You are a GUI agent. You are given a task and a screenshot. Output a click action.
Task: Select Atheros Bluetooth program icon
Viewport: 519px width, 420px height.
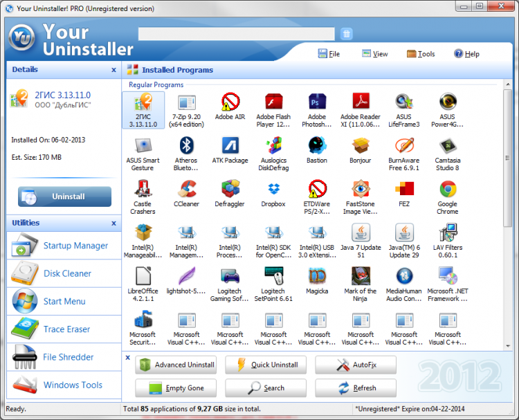pos(186,145)
